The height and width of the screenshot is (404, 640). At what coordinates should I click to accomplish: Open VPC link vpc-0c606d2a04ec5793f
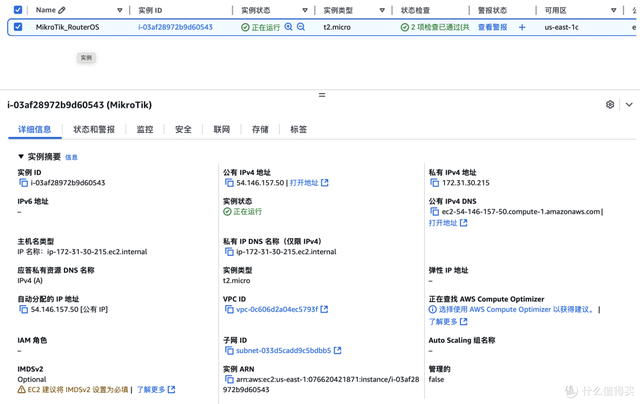click(x=282, y=309)
